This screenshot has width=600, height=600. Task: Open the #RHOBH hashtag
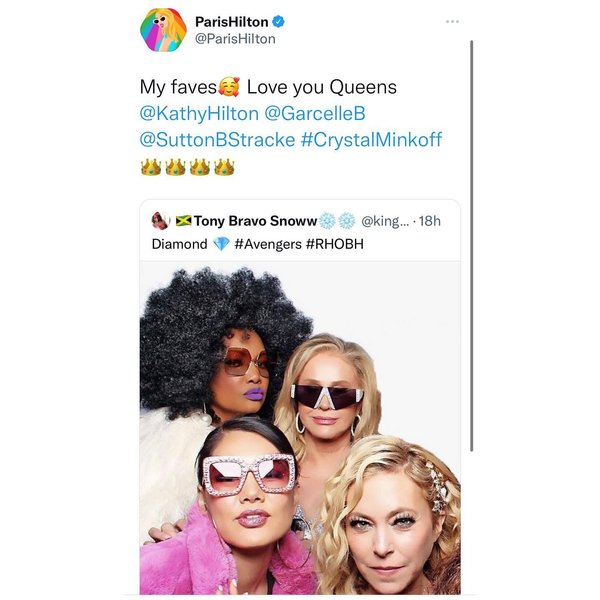(x=334, y=244)
